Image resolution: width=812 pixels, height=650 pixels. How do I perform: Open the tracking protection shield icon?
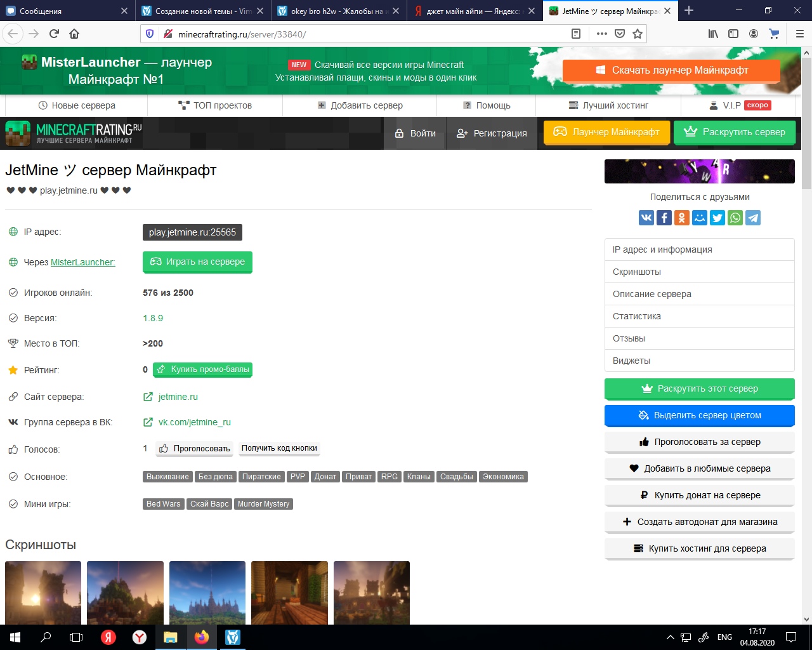click(x=150, y=34)
